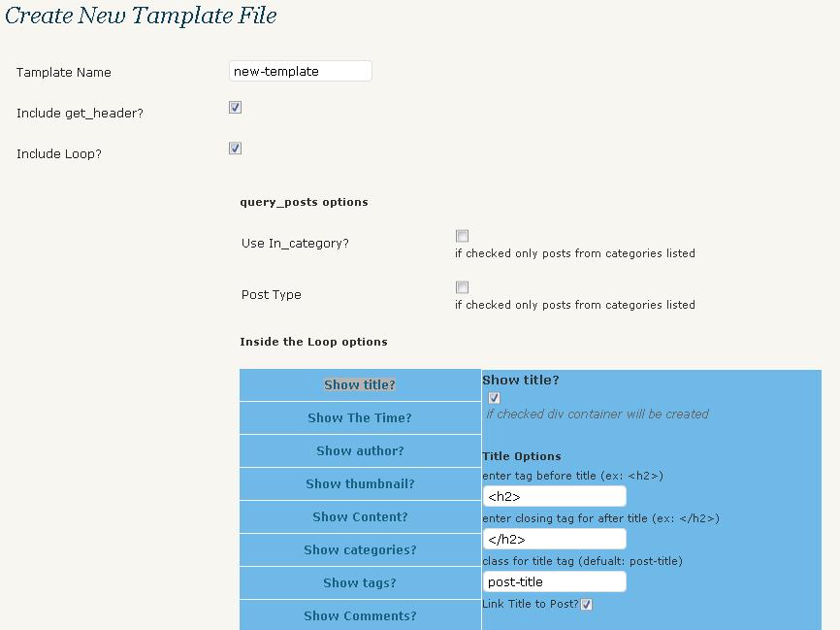Check the Post Type checkbox
Image resolution: width=840 pixels, height=630 pixels.
coord(462,287)
